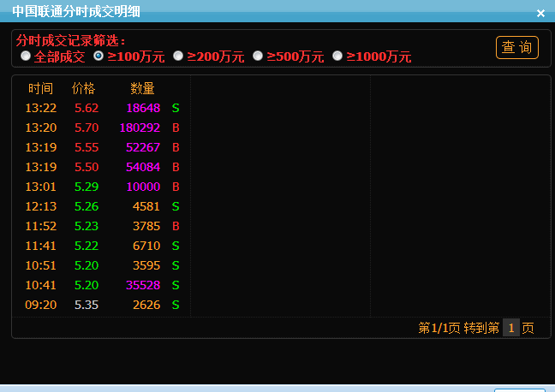Click the 时间 column header
The height and width of the screenshot is (392, 555).
(x=40, y=88)
